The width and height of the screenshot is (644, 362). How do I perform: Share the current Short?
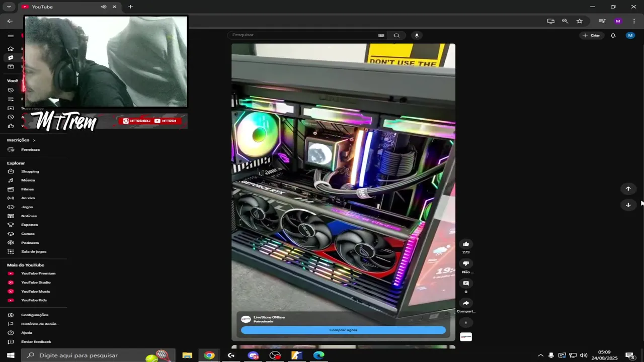tap(466, 303)
